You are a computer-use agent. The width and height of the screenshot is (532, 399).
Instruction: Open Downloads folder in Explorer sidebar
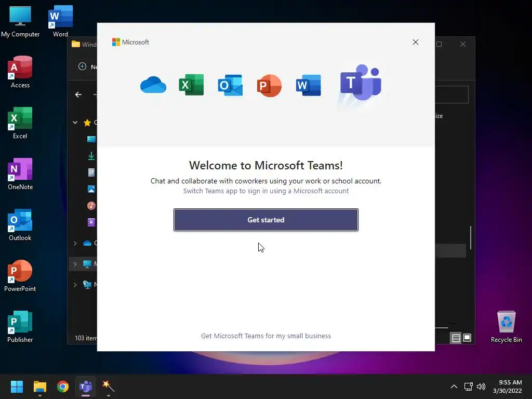tap(91, 156)
